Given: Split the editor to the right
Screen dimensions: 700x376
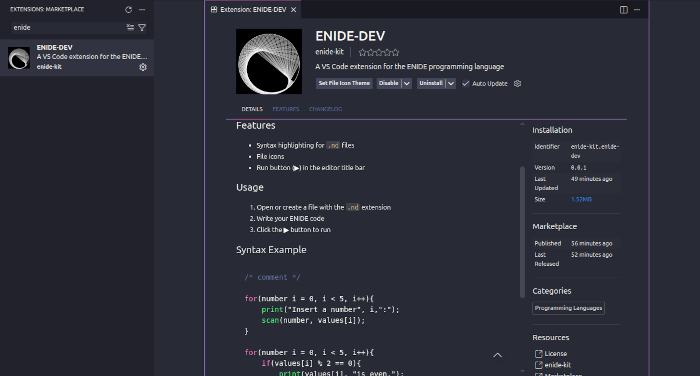Looking at the screenshot, I should click(624, 10).
